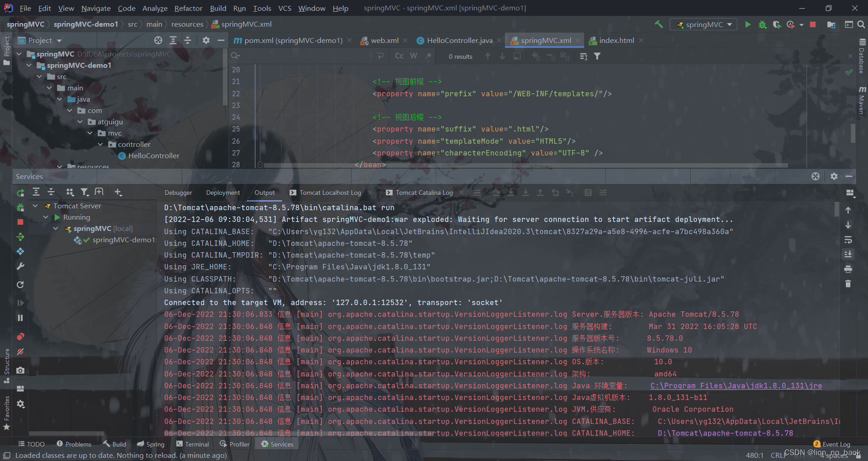The image size is (868, 461).
Task: Open the Refactor menu
Action: pos(189,8)
